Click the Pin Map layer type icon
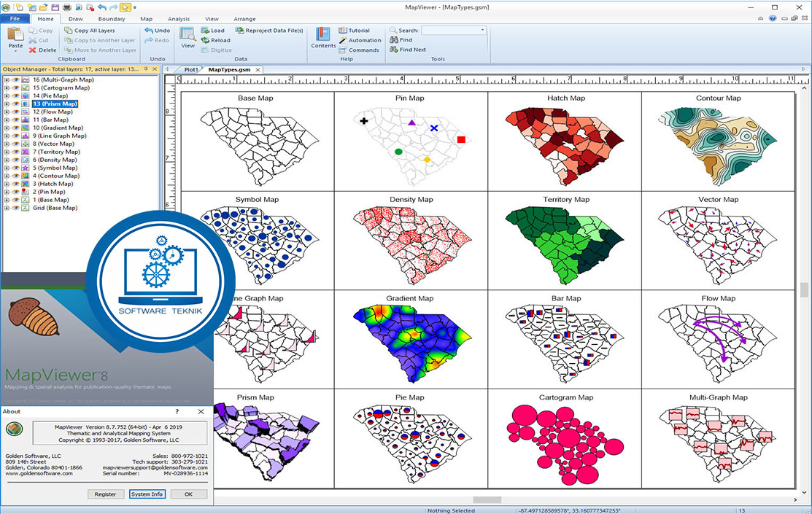This screenshot has width=812, height=514. [25, 192]
